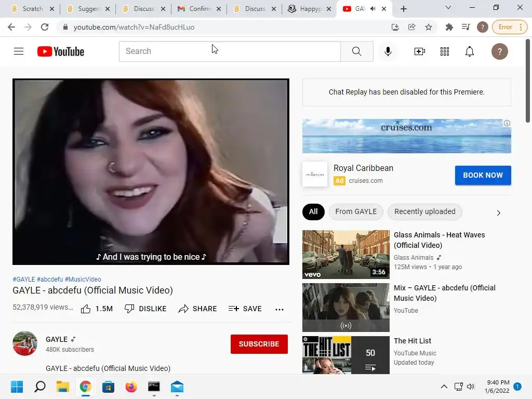The image size is (532, 399).
Task: Select the From GAYLE filter chip
Action: click(356, 212)
